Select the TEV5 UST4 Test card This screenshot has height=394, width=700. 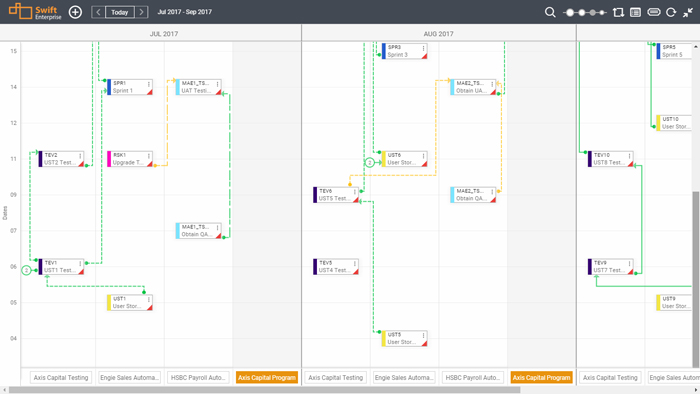(x=336, y=267)
